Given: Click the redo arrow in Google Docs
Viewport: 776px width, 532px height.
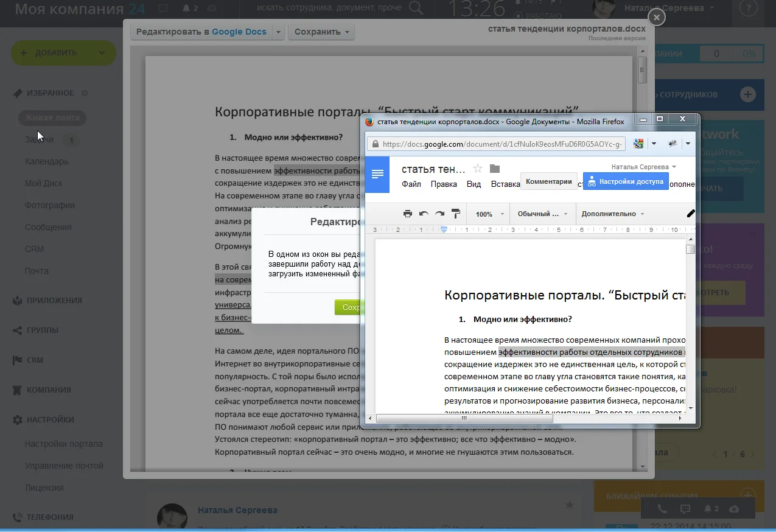Looking at the screenshot, I should tap(439, 214).
